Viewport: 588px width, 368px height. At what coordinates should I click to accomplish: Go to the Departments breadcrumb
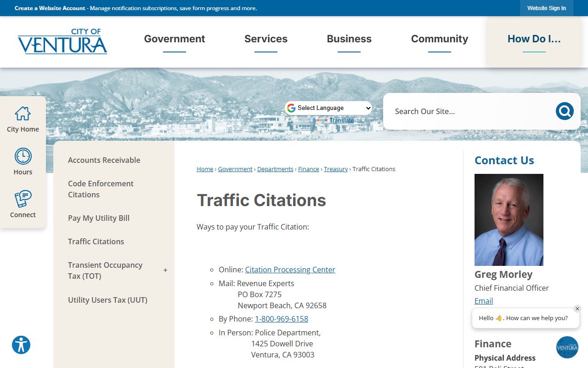(275, 169)
